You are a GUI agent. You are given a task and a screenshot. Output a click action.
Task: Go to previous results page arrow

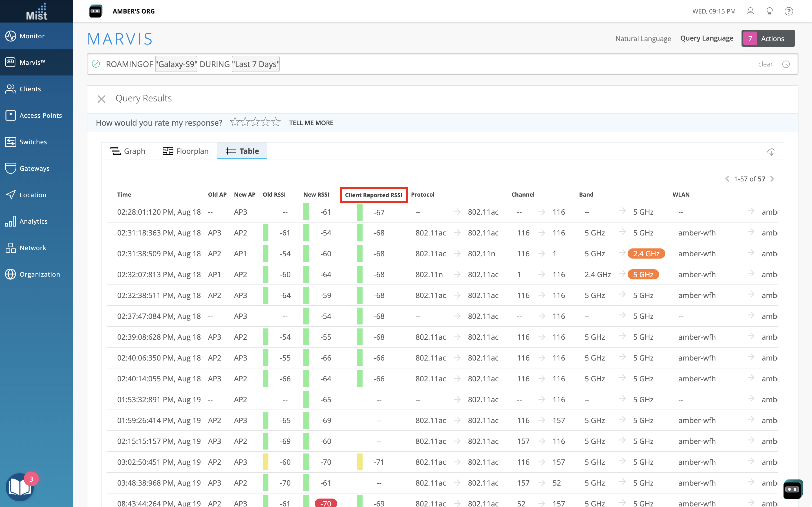coord(727,179)
